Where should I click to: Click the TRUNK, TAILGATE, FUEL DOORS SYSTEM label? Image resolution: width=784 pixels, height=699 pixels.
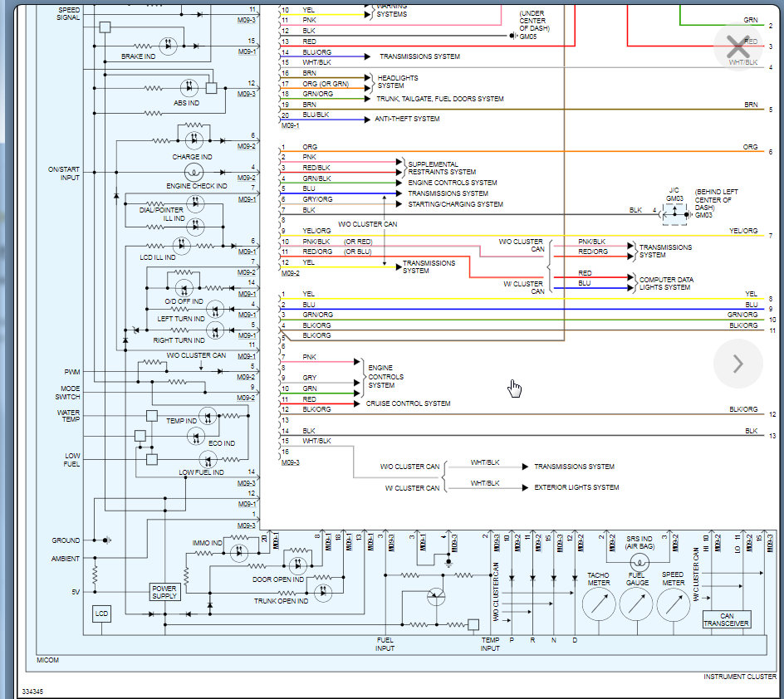coord(440,99)
